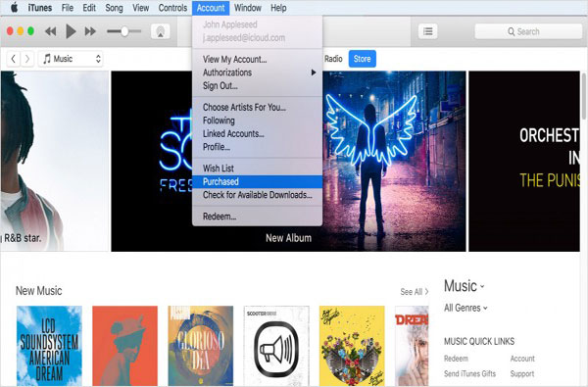Open Support quick link

522,374
